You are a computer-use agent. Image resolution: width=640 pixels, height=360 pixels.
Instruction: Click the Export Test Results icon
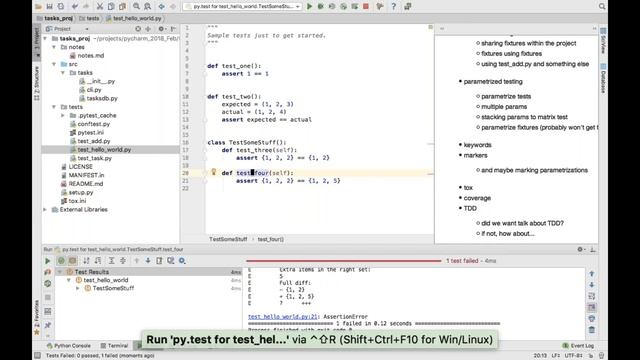pos(159,261)
